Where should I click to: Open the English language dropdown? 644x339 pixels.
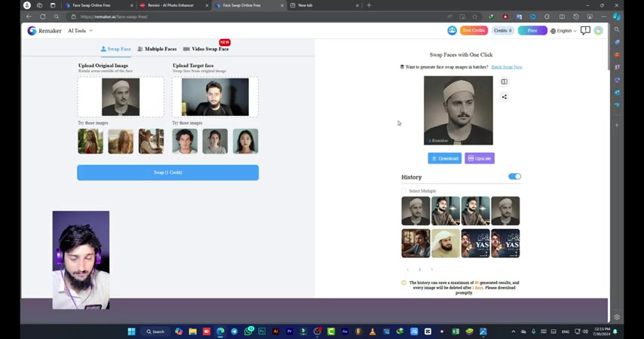563,31
